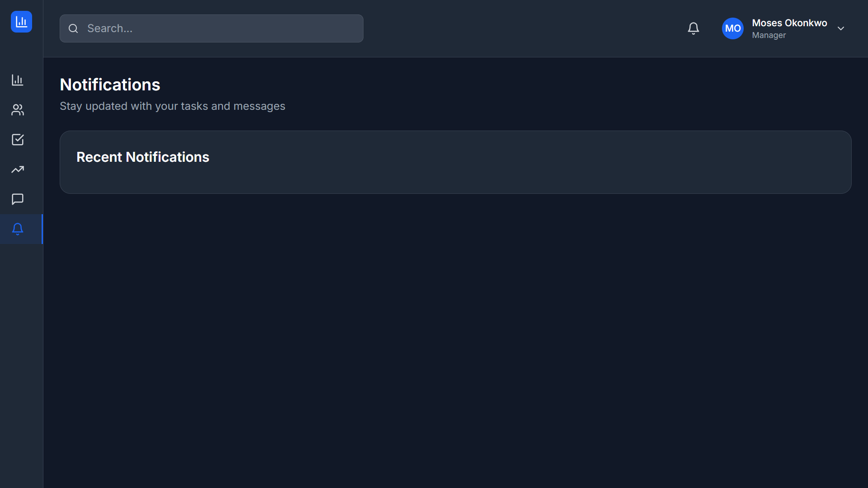Click the Recent Notifications heading
868x488 pixels.
pyautogui.click(x=143, y=157)
